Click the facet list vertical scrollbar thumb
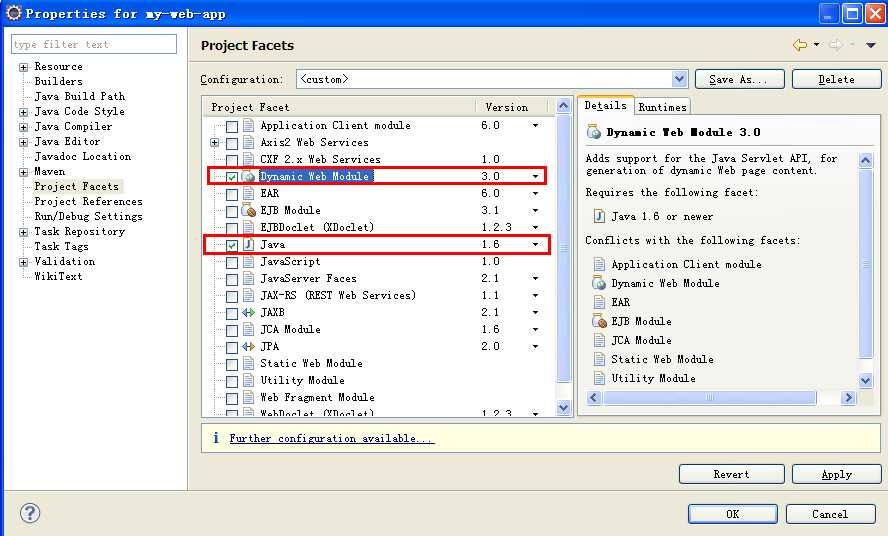Image resolution: width=888 pixels, height=536 pixels. 563,248
